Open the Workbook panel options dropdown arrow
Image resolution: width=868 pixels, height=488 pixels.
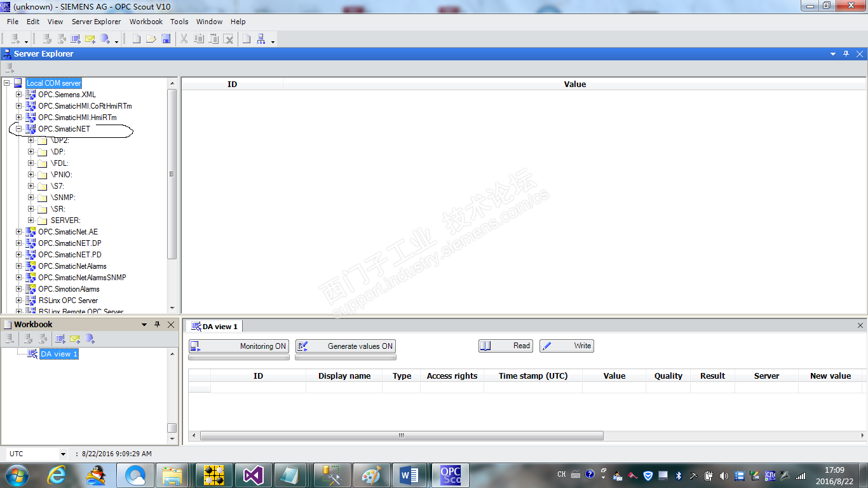144,325
